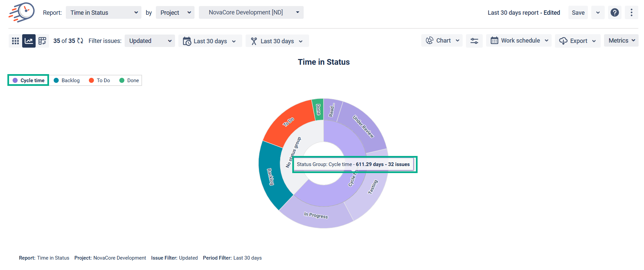Click the green Done legend color dot

pyautogui.click(x=122, y=80)
